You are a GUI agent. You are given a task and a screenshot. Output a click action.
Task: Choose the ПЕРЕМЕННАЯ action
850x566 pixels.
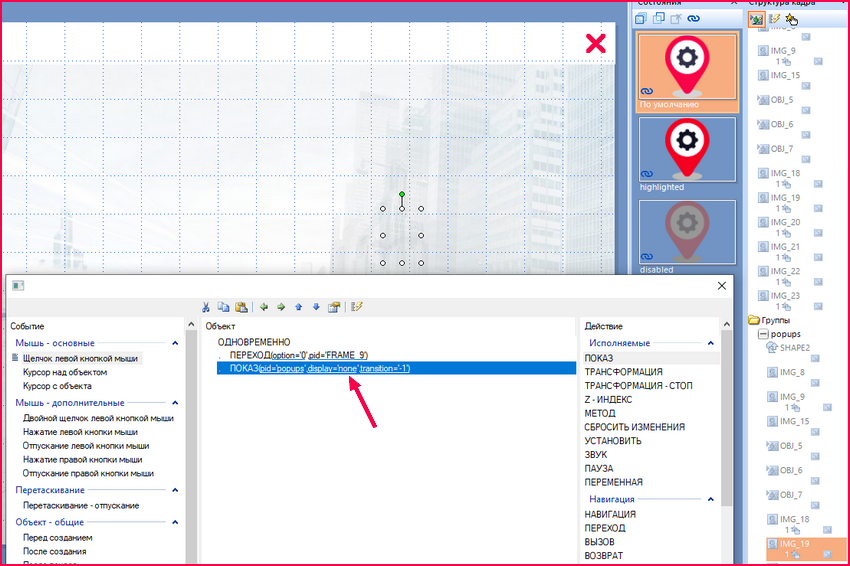[613, 483]
